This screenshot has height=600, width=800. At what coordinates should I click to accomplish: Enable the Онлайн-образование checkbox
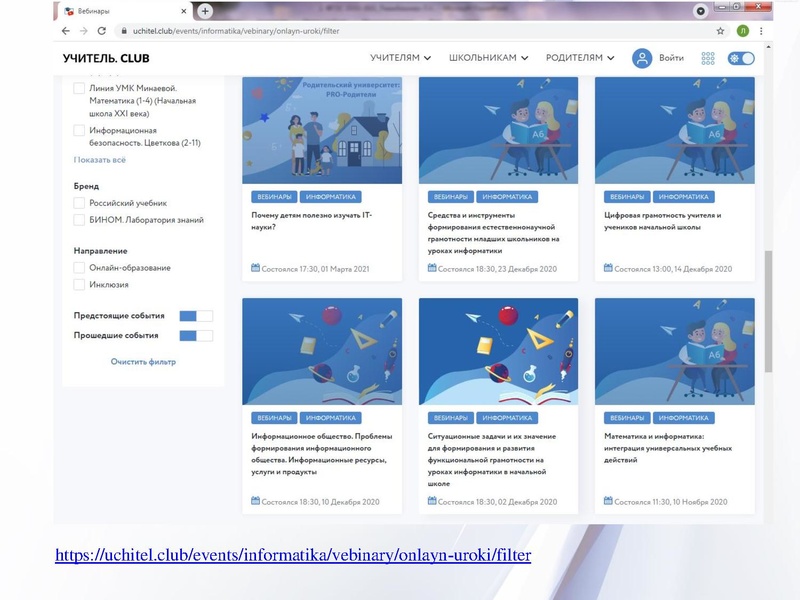[80, 268]
